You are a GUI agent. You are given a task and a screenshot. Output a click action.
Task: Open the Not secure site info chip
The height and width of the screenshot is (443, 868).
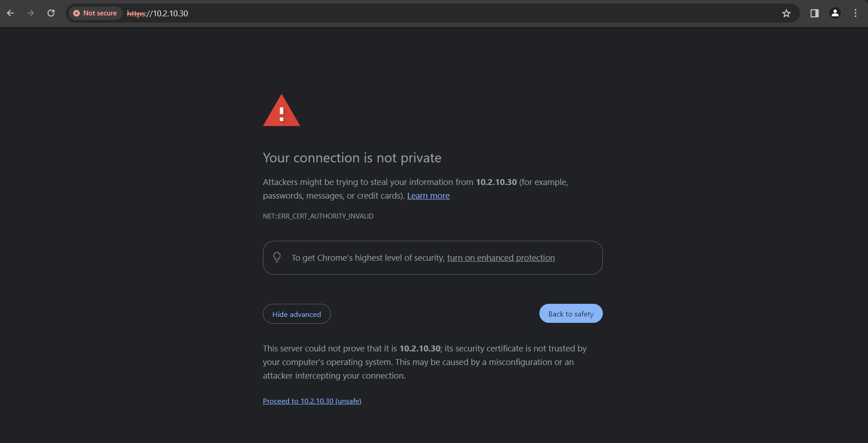tap(95, 13)
